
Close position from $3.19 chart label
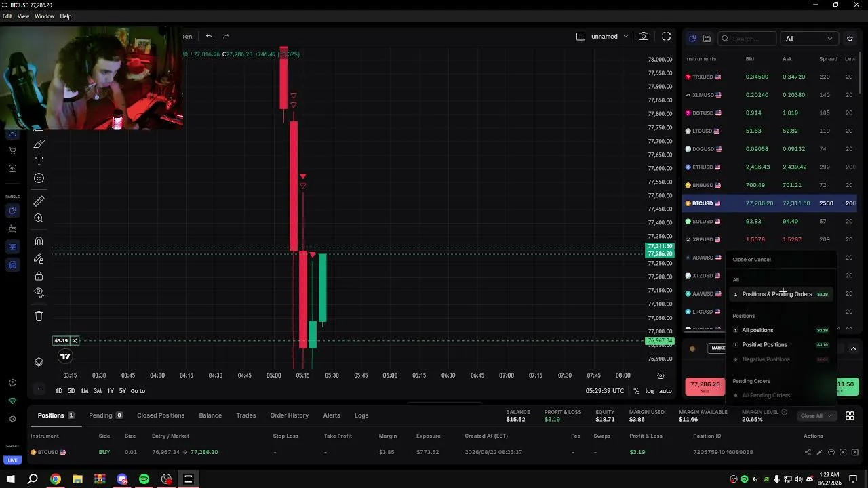75,340
